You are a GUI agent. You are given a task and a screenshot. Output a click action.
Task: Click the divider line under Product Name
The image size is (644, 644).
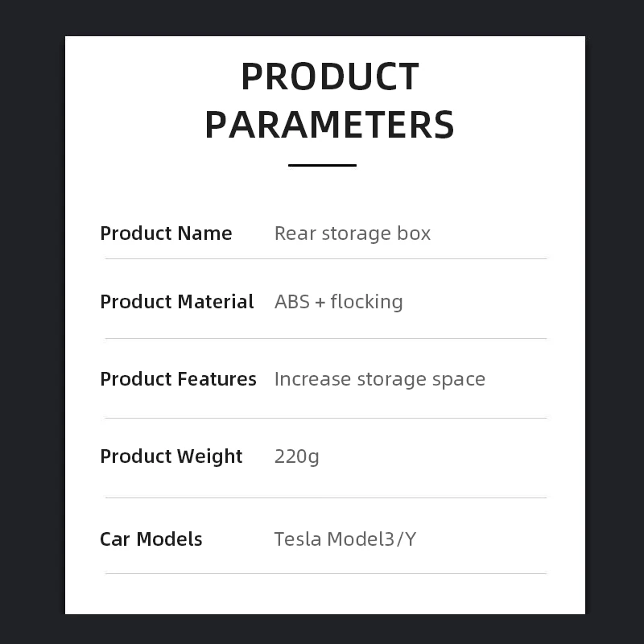325,258
